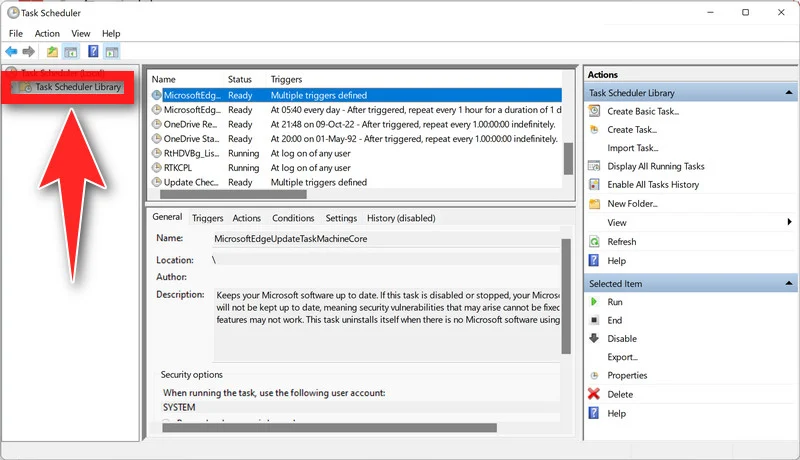The height and width of the screenshot is (460, 800).
Task: Click the red X Delete icon
Action: coord(594,394)
